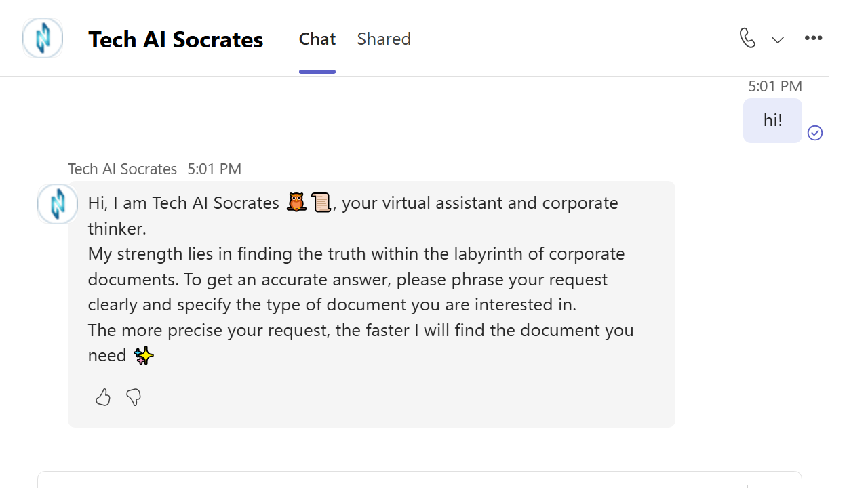Click the sent checkmark status icon
Screen dimensions: 868x488
[x=815, y=133]
